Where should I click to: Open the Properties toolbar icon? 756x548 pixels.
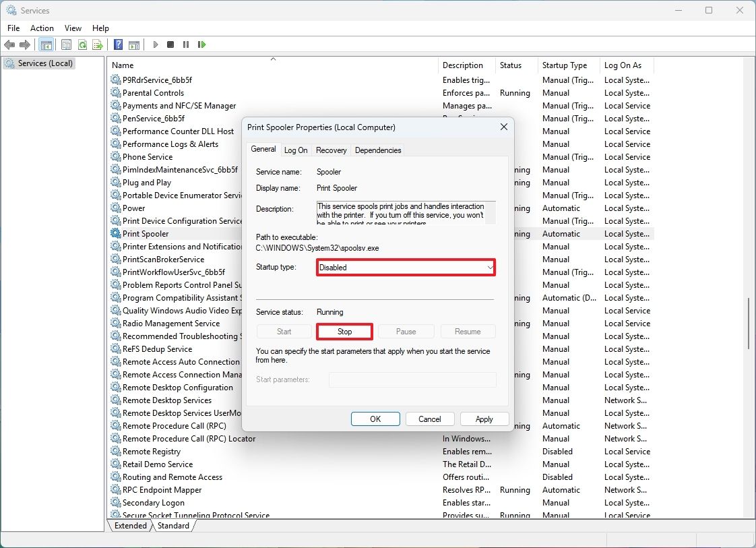click(66, 44)
